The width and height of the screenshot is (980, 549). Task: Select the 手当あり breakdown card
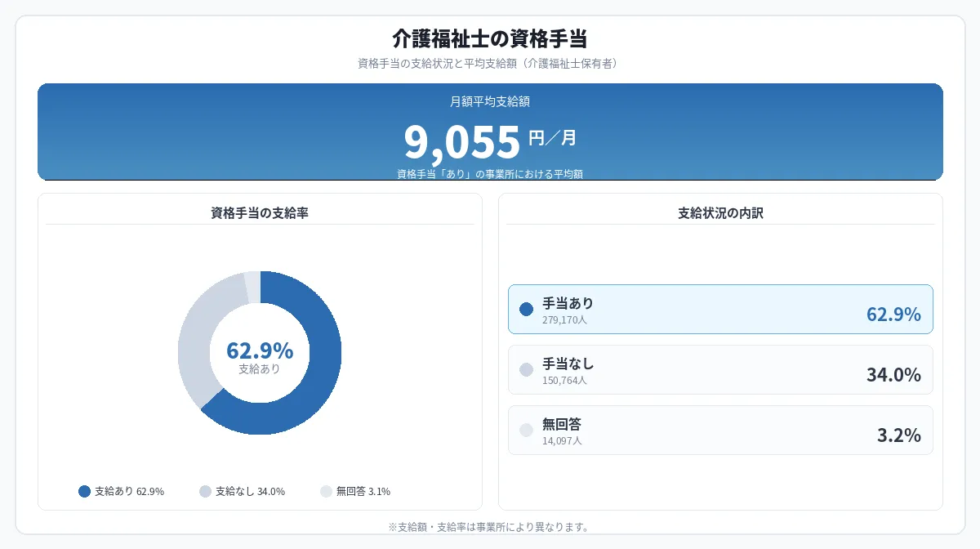tap(720, 309)
